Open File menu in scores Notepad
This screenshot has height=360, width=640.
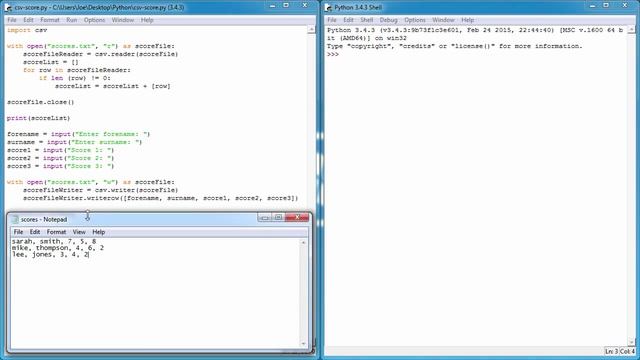pos(18,232)
